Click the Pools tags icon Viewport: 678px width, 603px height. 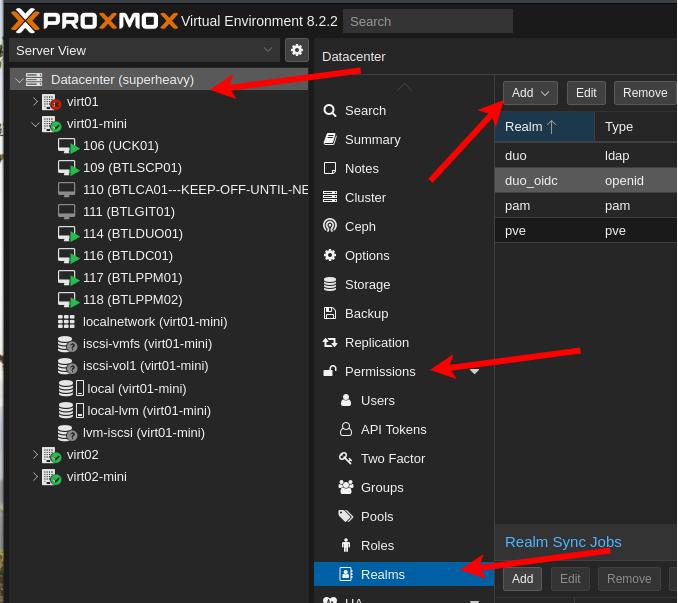(346, 516)
